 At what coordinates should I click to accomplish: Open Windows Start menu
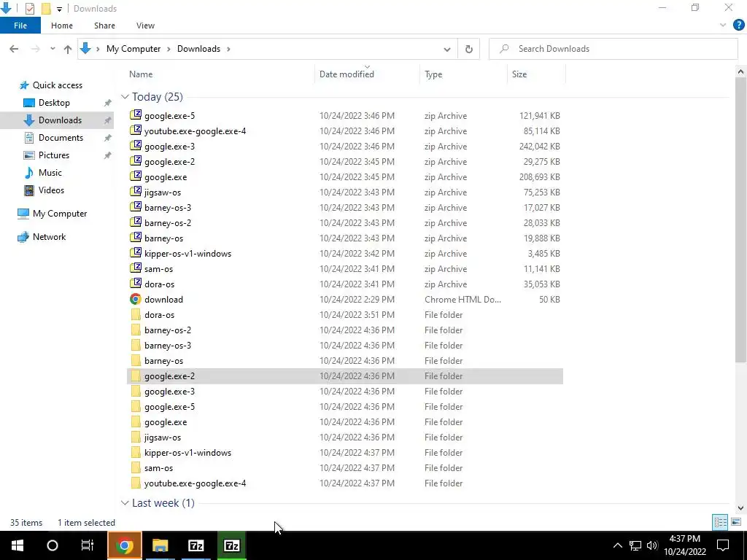click(x=18, y=545)
